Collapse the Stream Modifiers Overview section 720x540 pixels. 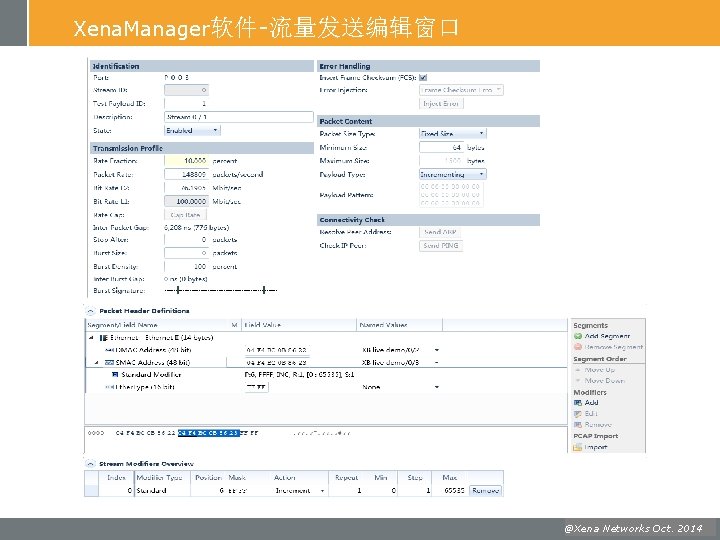click(91, 464)
